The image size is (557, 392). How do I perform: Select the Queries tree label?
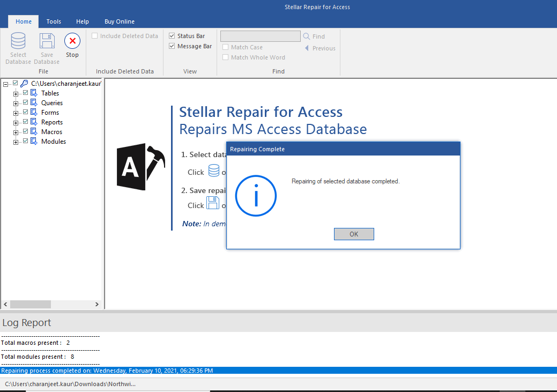[52, 103]
